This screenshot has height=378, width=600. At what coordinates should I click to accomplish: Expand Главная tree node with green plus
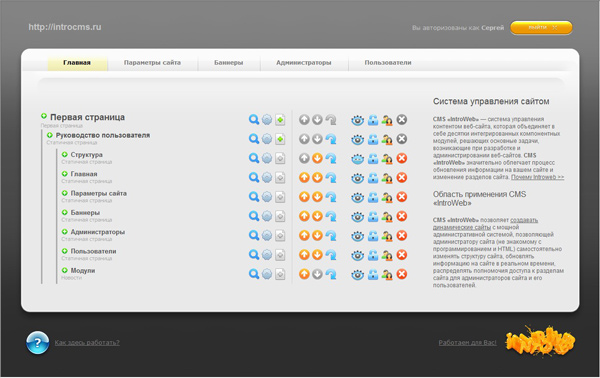(65, 174)
